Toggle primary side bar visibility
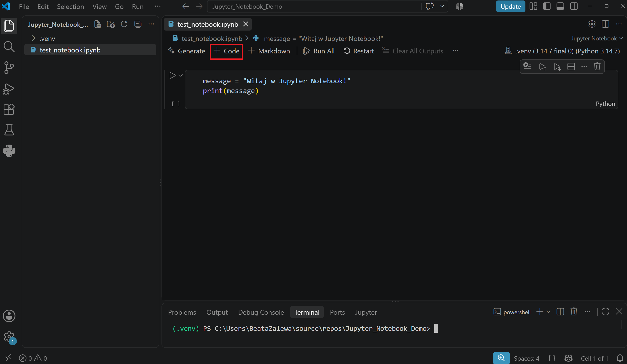The image size is (627, 364). 547,6
